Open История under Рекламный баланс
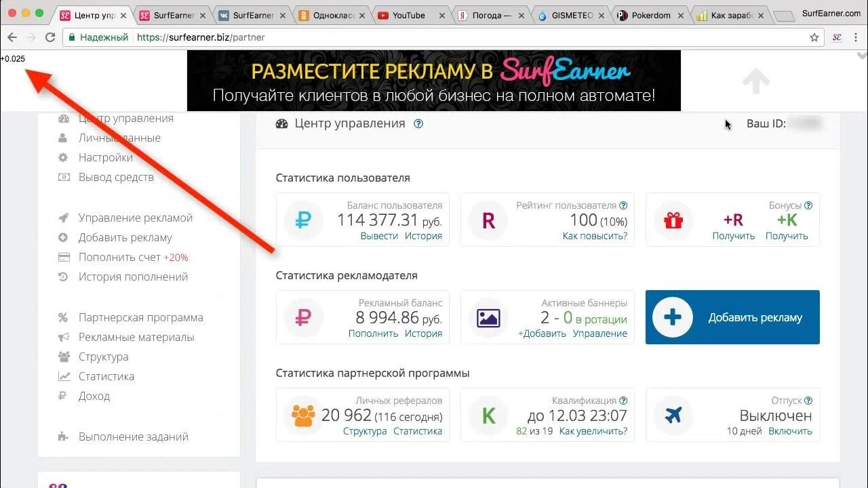868x488 pixels. (x=423, y=333)
